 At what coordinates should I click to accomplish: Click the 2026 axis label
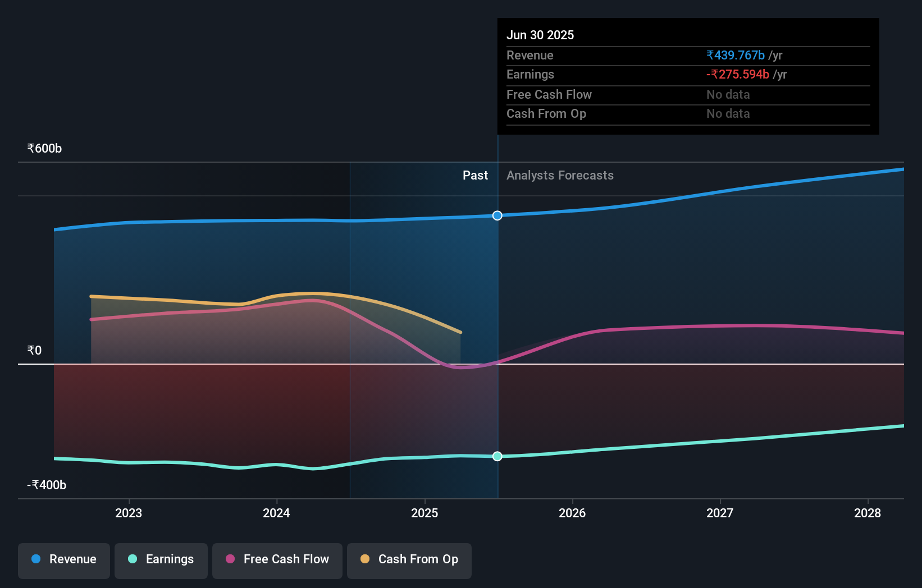coord(572,512)
